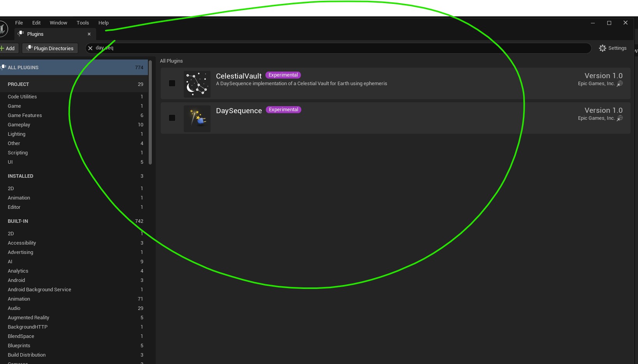Open the Edit menu
The height and width of the screenshot is (364, 638).
pyautogui.click(x=37, y=23)
